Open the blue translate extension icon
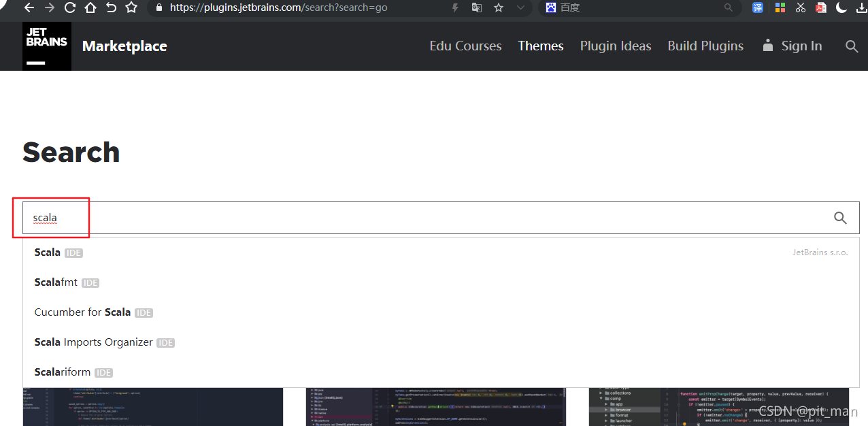This screenshot has height=426, width=868. click(x=758, y=8)
